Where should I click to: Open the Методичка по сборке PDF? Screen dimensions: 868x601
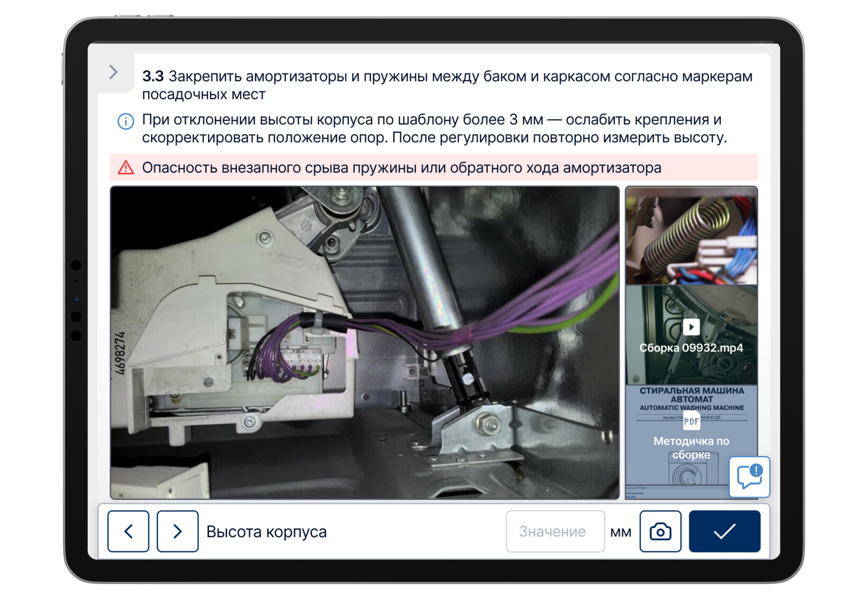click(x=691, y=442)
